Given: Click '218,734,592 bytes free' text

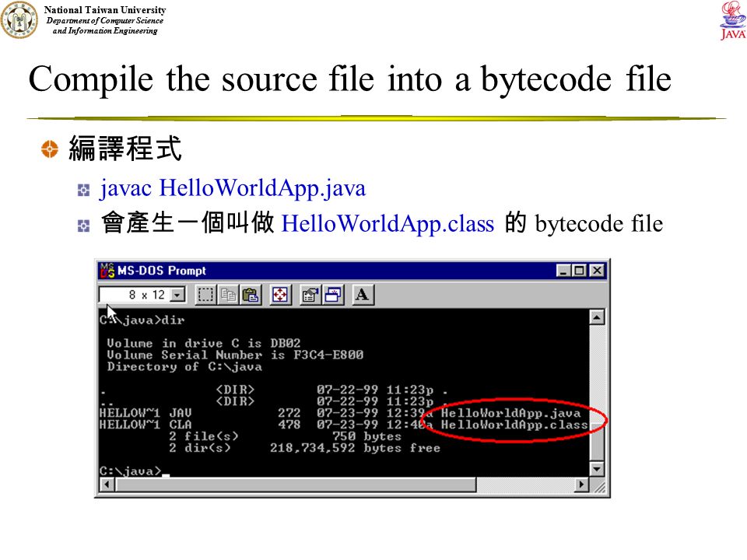Looking at the screenshot, I should click(355, 448).
